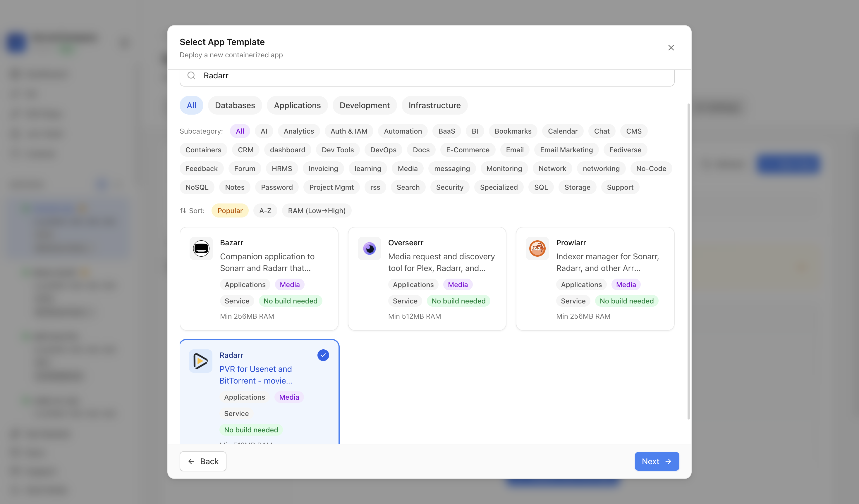
Task: Filter by the Chat subcategory
Action: (x=602, y=131)
